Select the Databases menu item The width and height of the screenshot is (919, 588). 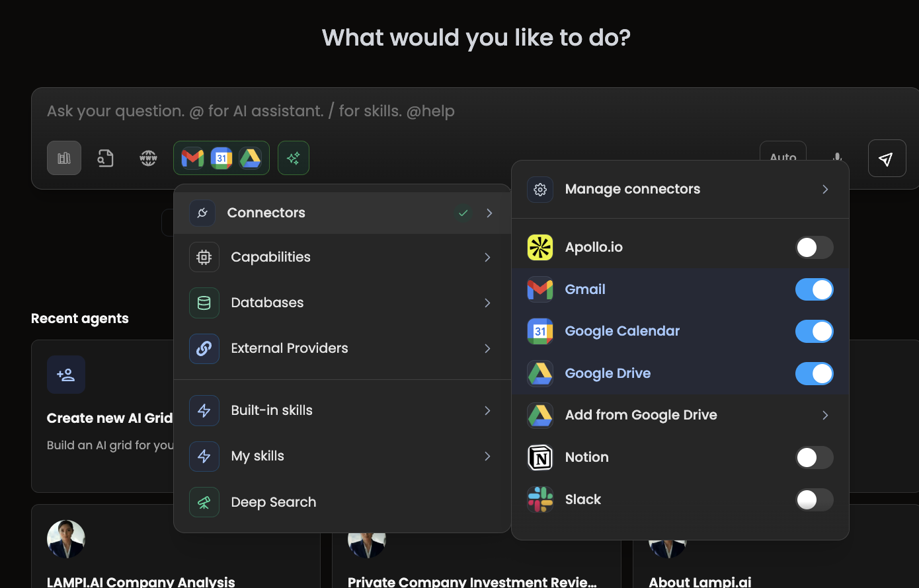pos(342,303)
